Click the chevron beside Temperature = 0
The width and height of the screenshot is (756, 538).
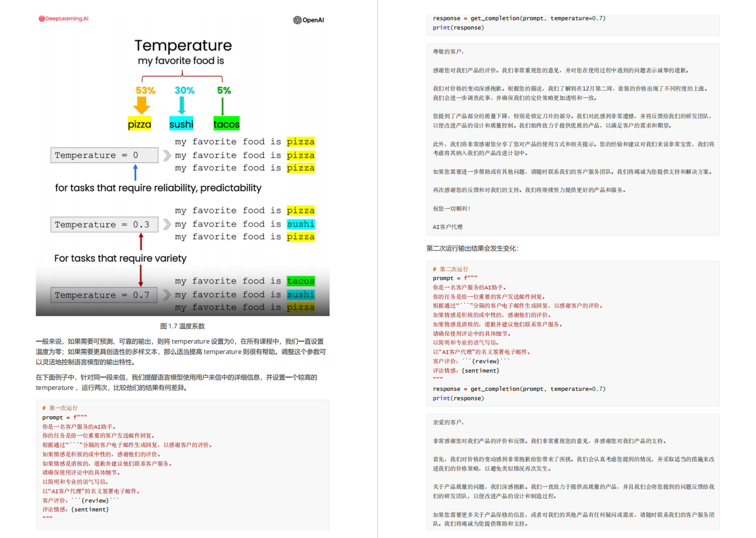[x=167, y=155]
